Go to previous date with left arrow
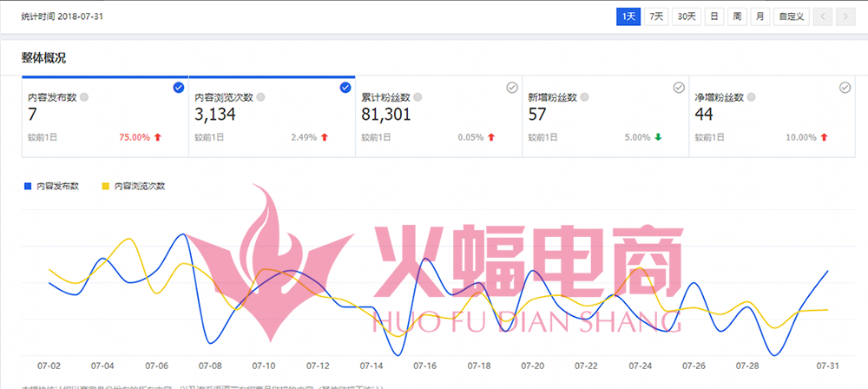The image size is (868, 389). (x=823, y=16)
